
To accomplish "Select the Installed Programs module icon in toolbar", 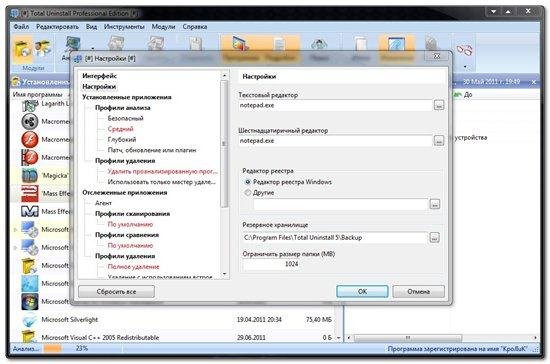I will pyautogui.click(x=23, y=49).
